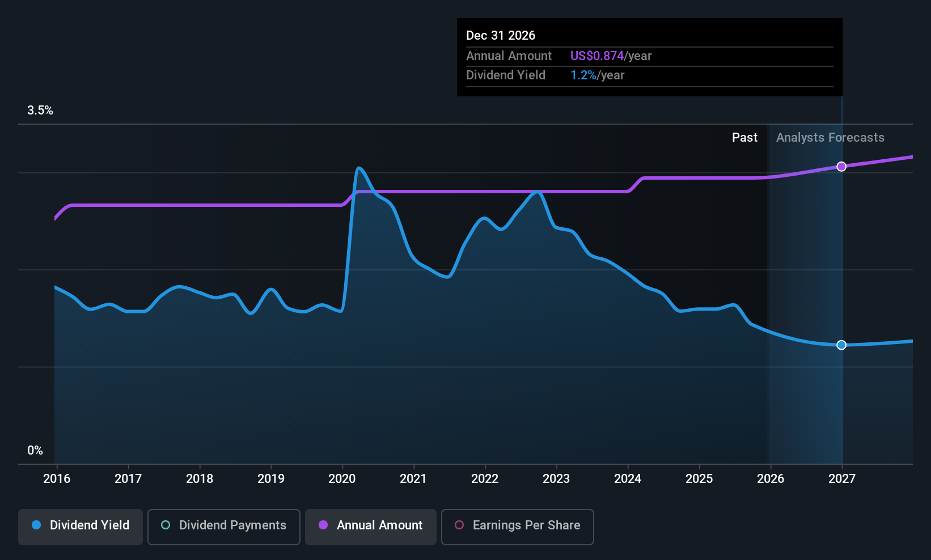Click the 2020 label on the x-axis
The height and width of the screenshot is (560, 931).
click(x=342, y=479)
